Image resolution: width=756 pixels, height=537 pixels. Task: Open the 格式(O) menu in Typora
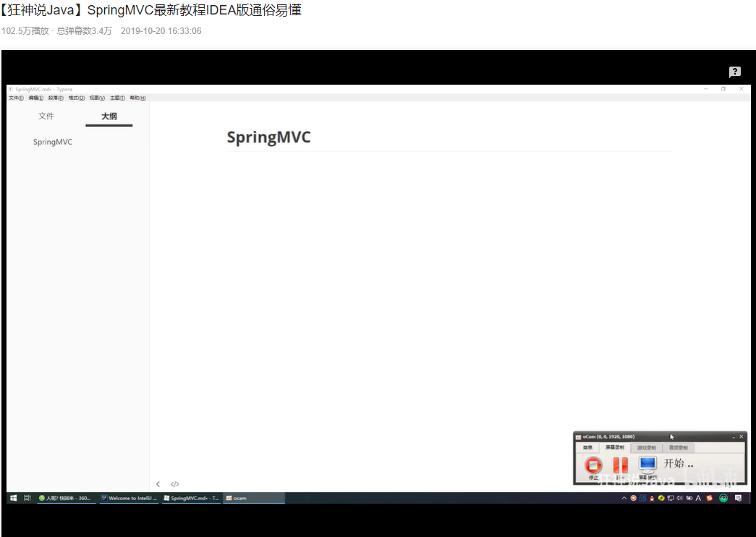(76, 98)
